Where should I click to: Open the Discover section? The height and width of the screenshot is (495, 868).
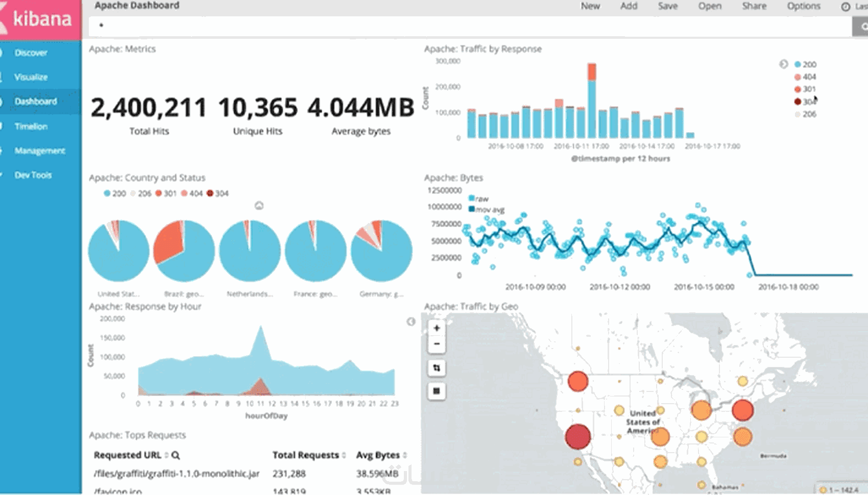[31, 53]
